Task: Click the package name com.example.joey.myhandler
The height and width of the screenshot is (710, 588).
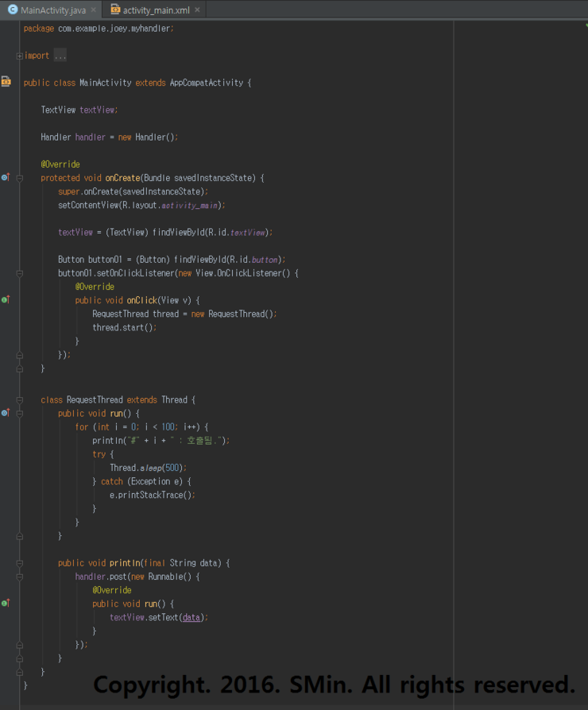Action: tap(114, 29)
